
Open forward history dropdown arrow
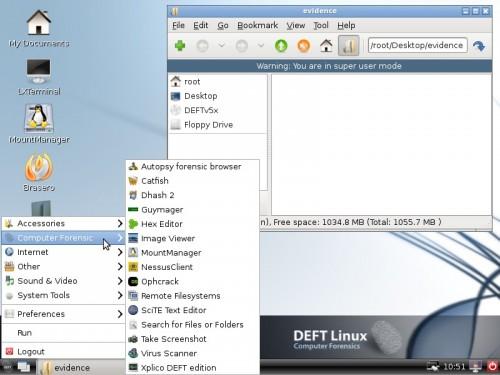click(261, 45)
